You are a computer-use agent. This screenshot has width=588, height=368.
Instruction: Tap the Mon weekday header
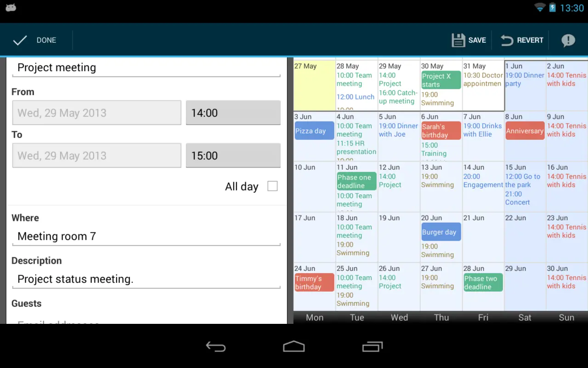(315, 317)
